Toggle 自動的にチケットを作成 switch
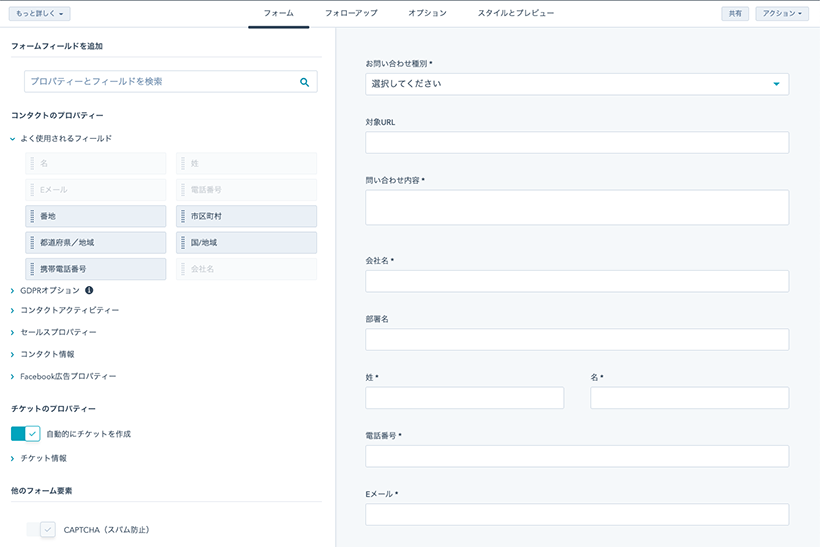This screenshot has height=547, width=820. pos(26,434)
